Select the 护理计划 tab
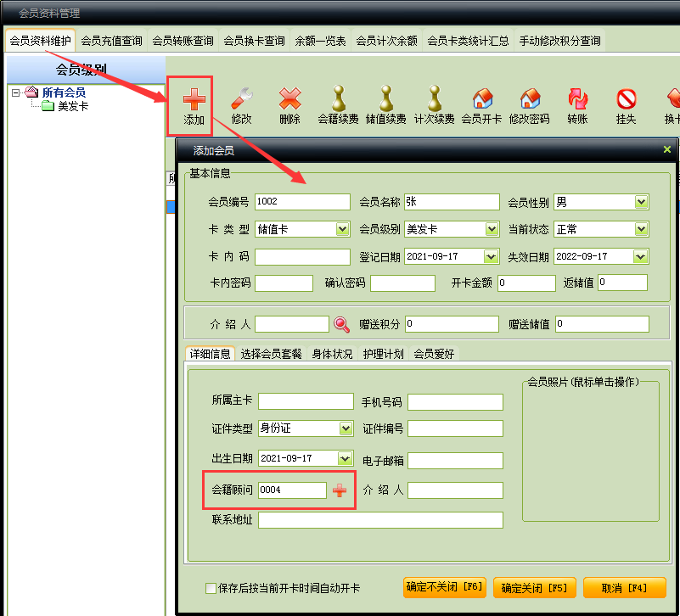 384,354
